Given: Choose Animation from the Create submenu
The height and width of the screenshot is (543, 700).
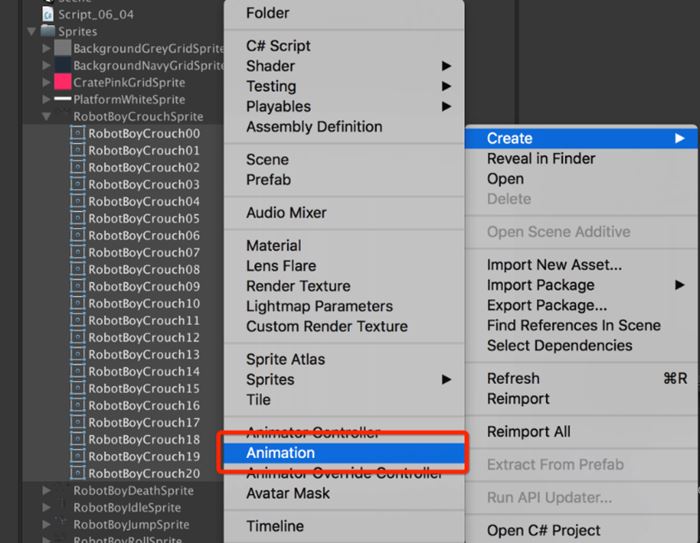Looking at the screenshot, I should pyautogui.click(x=281, y=453).
